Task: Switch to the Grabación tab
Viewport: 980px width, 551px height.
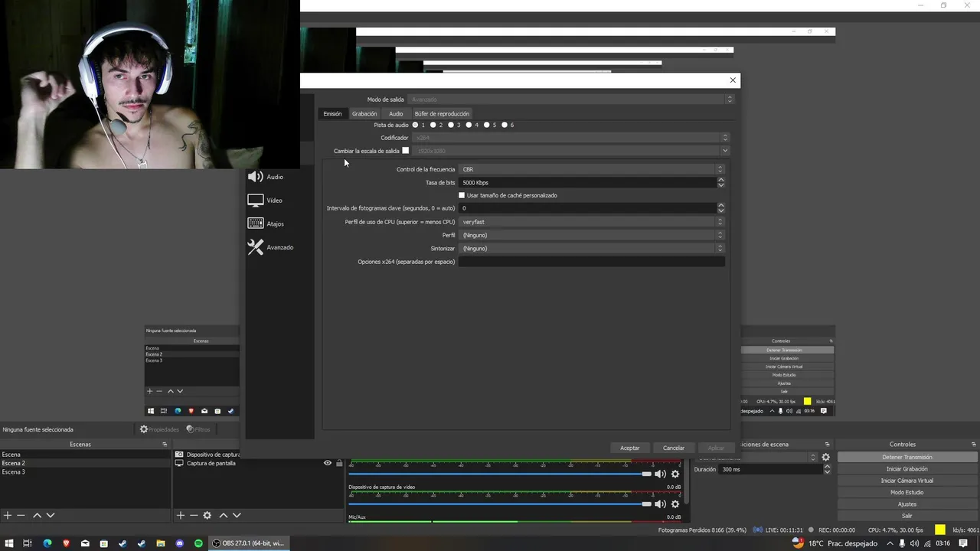Action: point(364,113)
